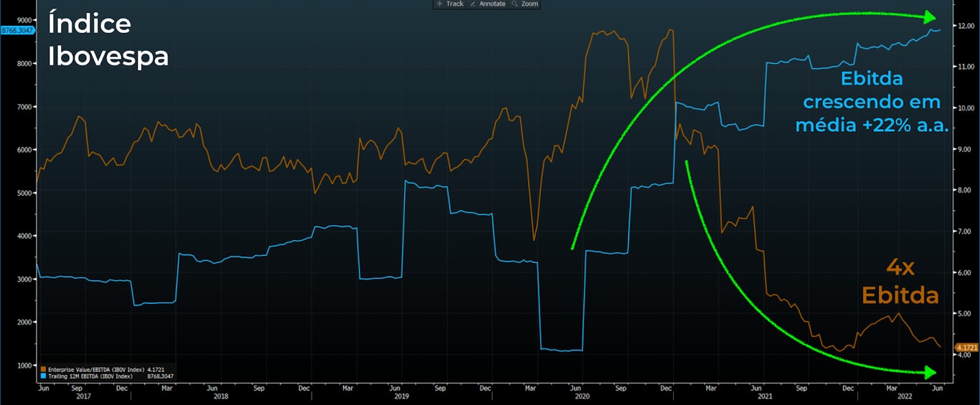
Task: Open the Annotate tool
Action: (x=488, y=4)
